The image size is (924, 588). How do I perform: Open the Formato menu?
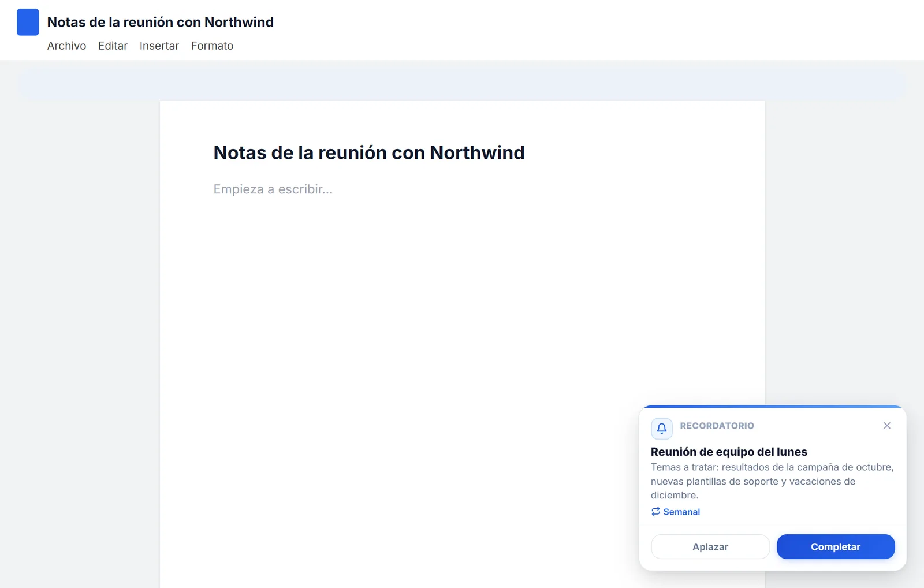212,46
